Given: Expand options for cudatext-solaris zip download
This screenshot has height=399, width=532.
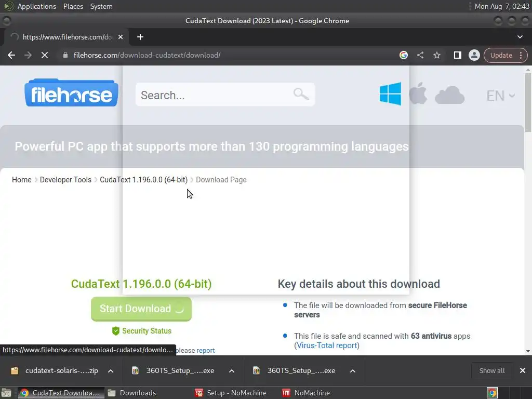Looking at the screenshot, I should tap(111, 371).
